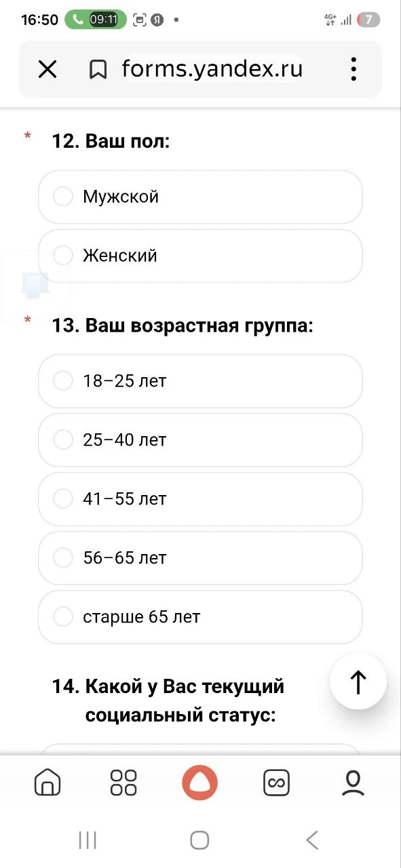Tap the Android back navigation button
The height and width of the screenshot is (868, 401).
312,841
